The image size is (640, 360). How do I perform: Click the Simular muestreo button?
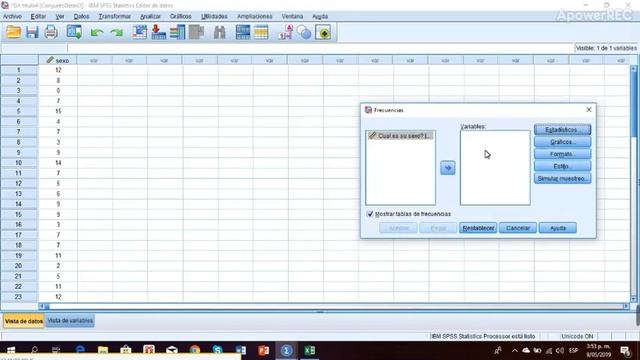(x=562, y=178)
